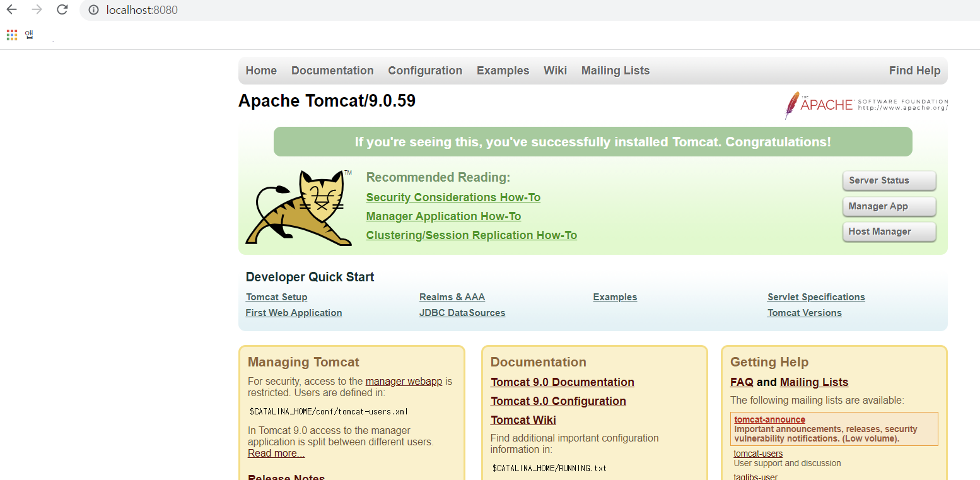Image resolution: width=980 pixels, height=480 pixels.
Task: Click the Read more... link
Action: click(276, 454)
